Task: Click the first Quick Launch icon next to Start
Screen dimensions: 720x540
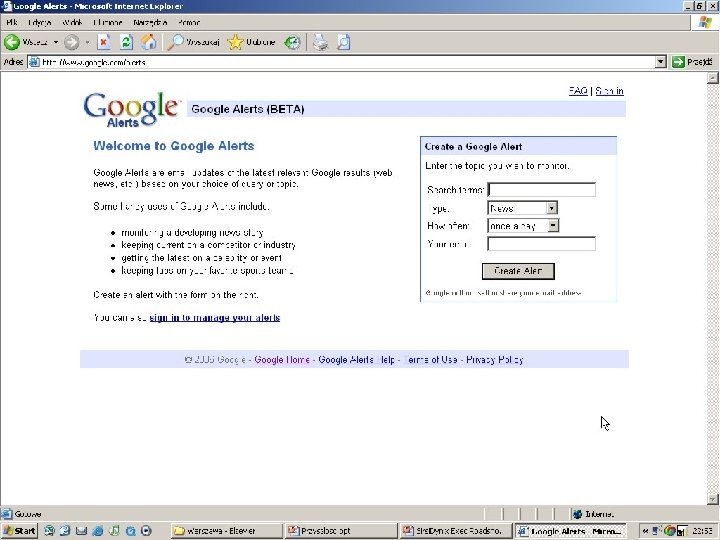Action: coord(49,531)
